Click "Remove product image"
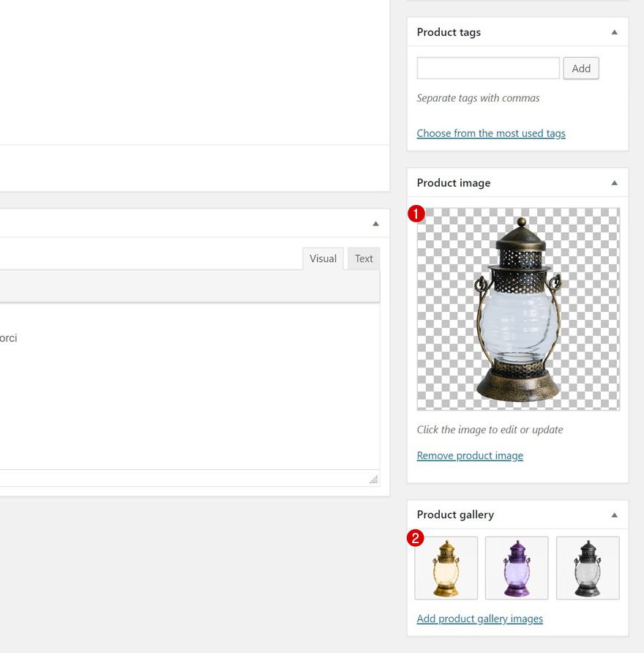The image size is (644, 653). [x=470, y=455]
